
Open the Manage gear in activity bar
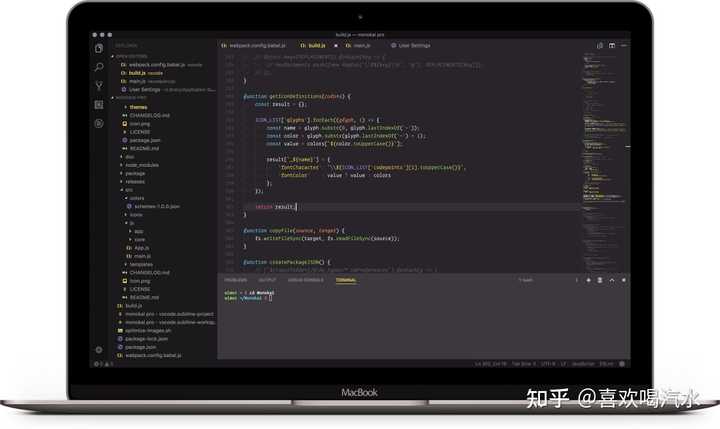click(99, 350)
